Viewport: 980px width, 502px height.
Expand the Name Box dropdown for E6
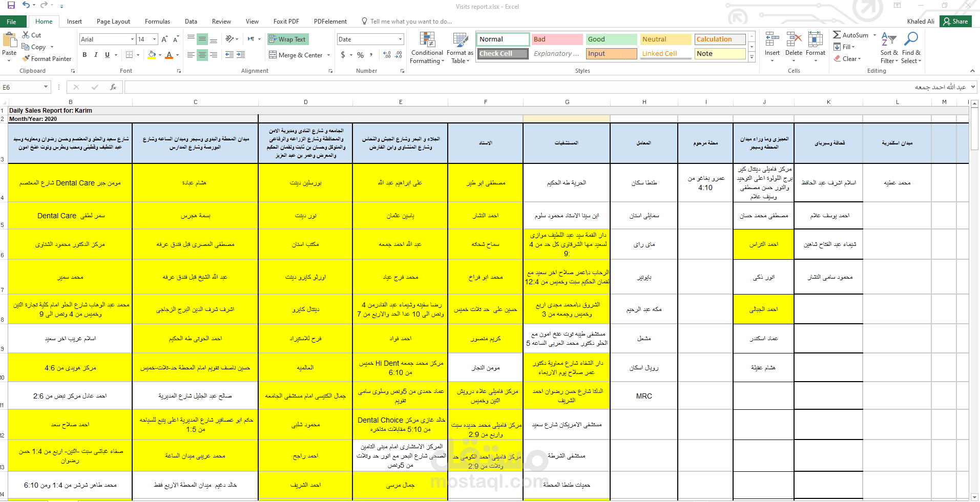46,87
